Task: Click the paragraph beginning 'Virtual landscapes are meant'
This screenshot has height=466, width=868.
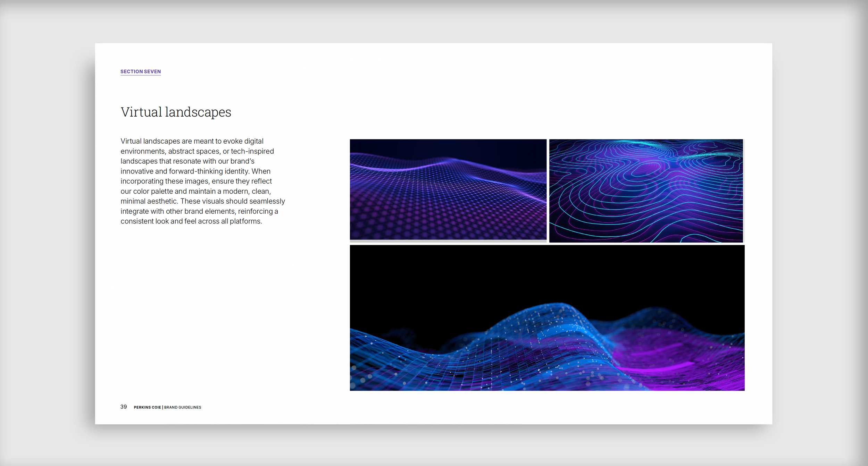Action: pos(203,181)
